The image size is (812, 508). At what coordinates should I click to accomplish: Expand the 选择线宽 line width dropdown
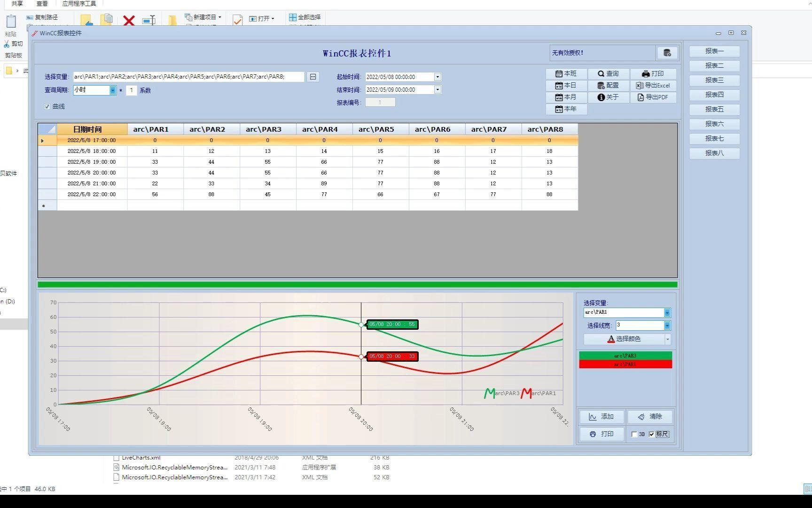(667, 325)
